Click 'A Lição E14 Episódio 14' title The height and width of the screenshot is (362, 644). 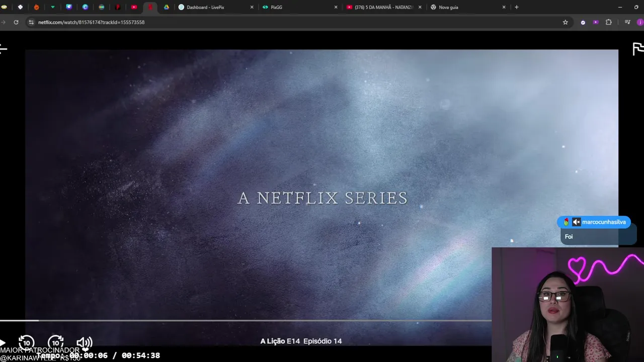coord(301,341)
